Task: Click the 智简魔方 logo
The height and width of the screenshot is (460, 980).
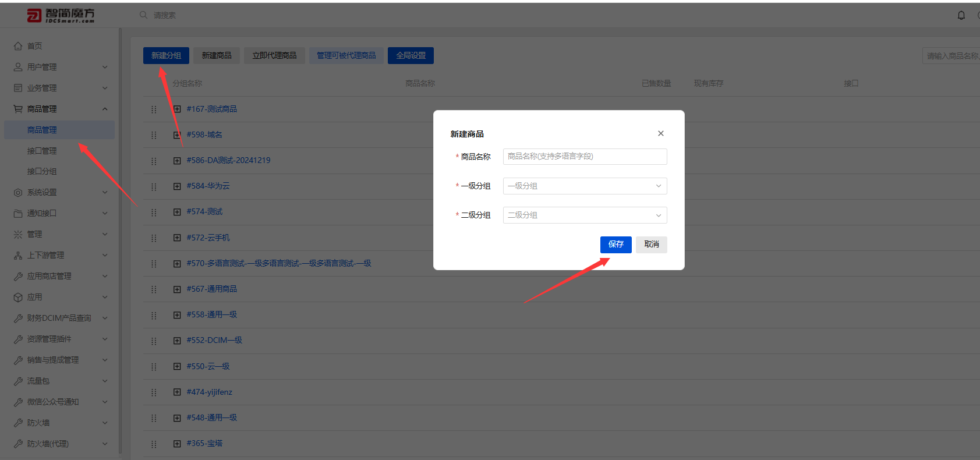Action: [61, 15]
